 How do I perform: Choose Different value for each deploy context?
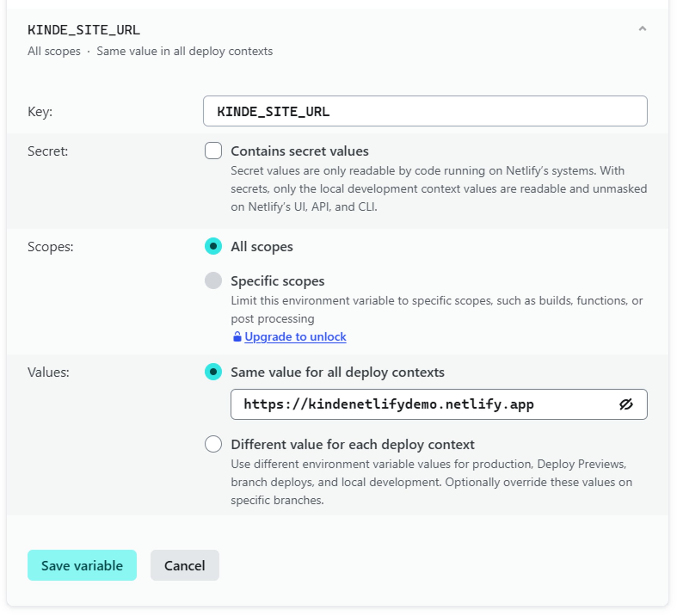[213, 444]
